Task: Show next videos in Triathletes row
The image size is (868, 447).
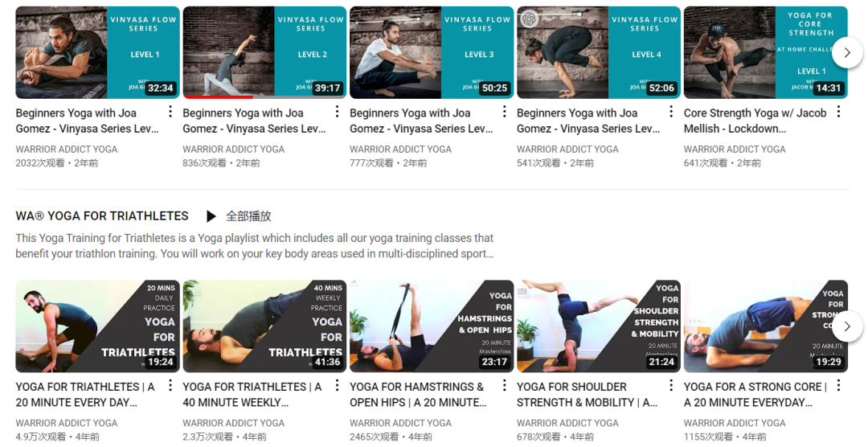Action: [x=847, y=326]
